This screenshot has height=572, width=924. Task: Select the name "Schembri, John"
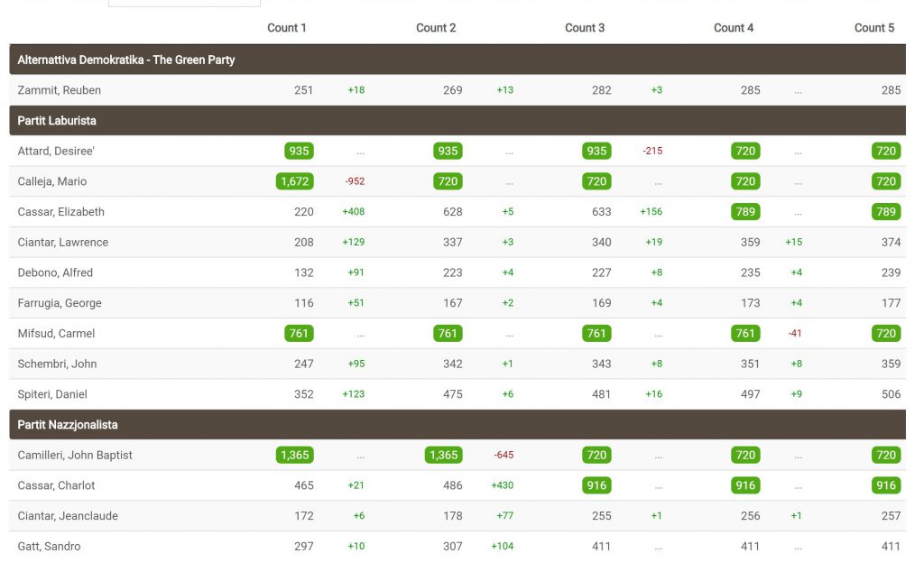tap(57, 364)
